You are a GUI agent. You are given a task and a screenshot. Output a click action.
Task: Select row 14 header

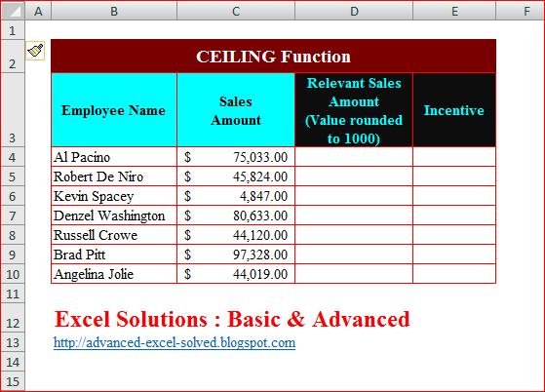13,361
